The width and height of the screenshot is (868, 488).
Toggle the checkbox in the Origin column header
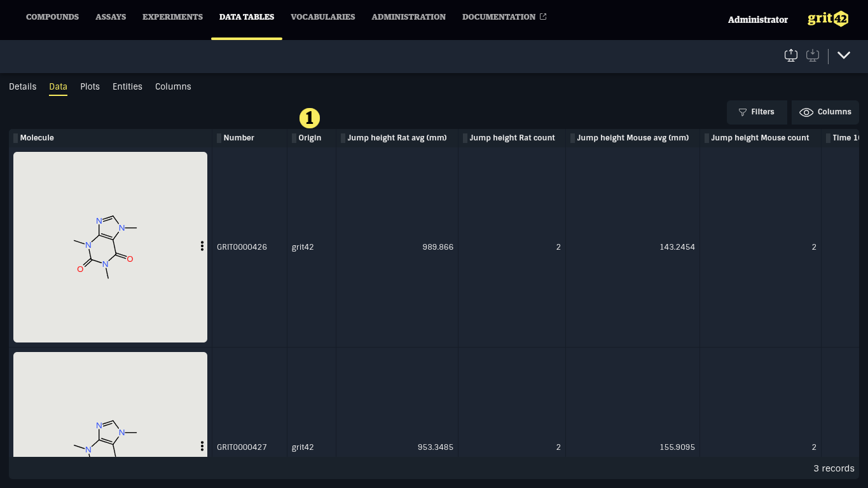[293, 138]
